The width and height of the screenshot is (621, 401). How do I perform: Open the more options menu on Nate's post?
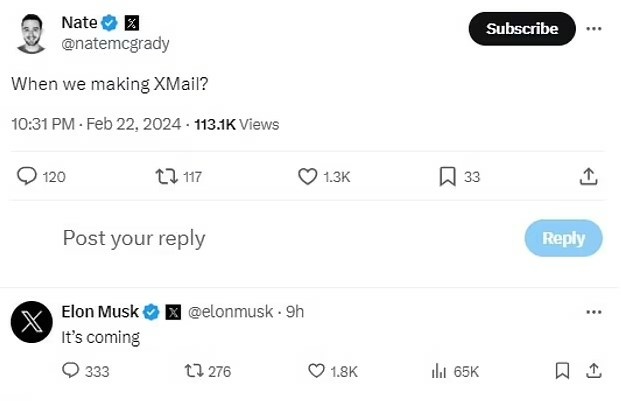point(594,29)
